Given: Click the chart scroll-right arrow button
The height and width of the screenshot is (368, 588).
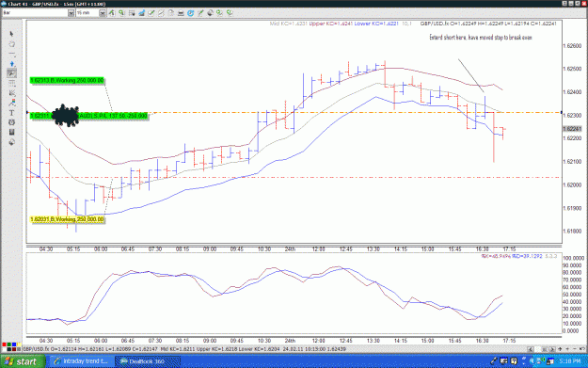Looking at the screenshot, I should point(552,349).
